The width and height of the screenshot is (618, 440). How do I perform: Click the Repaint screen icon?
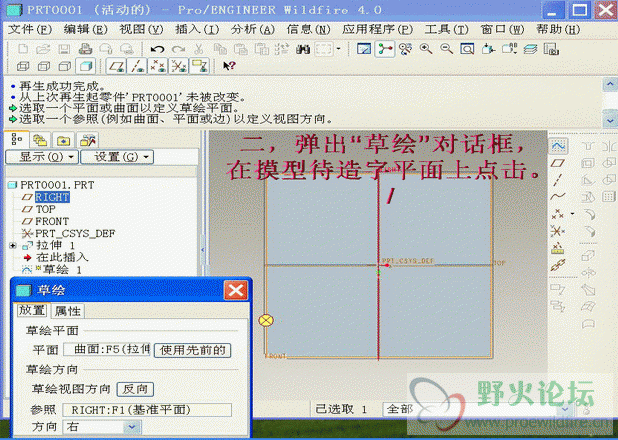(x=364, y=49)
